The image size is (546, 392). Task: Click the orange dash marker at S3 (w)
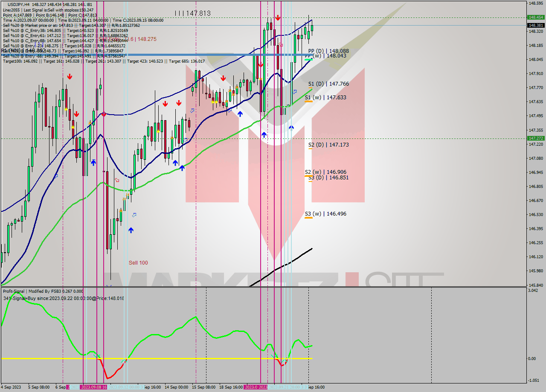tap(309, 218)
